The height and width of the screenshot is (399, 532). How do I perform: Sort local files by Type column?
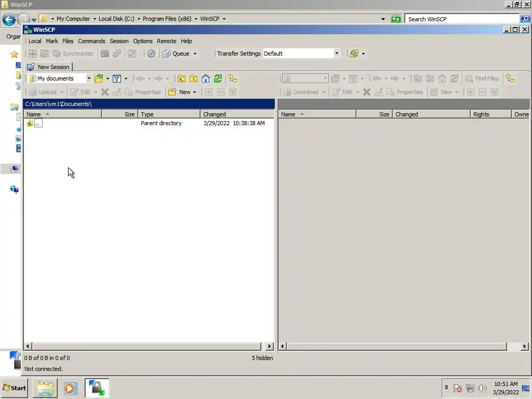click(x=169, y=114)
